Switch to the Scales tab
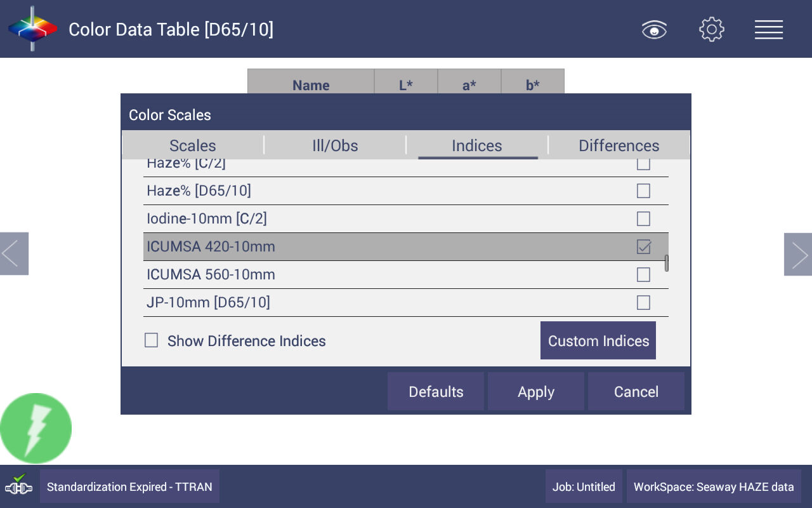The width and height of the screenshot is (812, 508). tap(193, 146)
